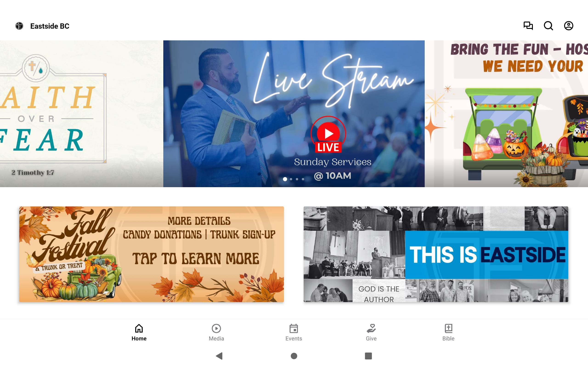Viewport: 588px width, 367px height.
Task: Tap the Fall Festival learn more banner
Action: click(x=152, y=254)
